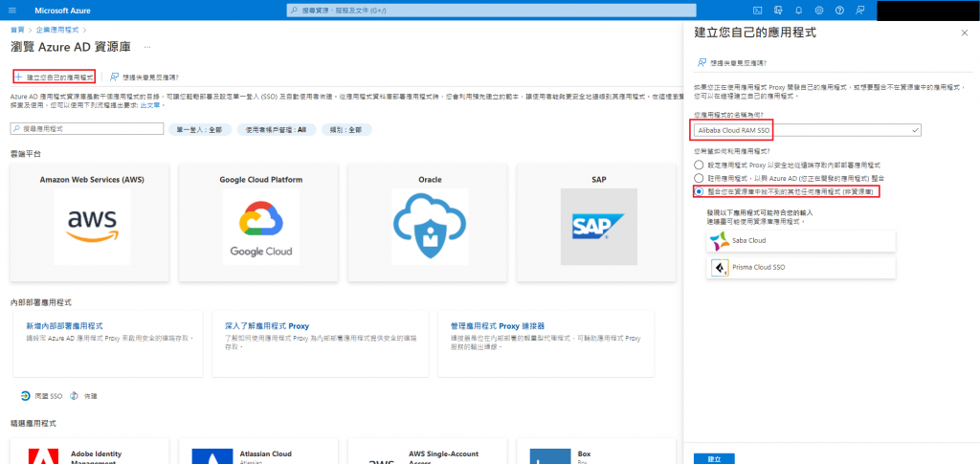Open the Box app card

coord(598,451)
